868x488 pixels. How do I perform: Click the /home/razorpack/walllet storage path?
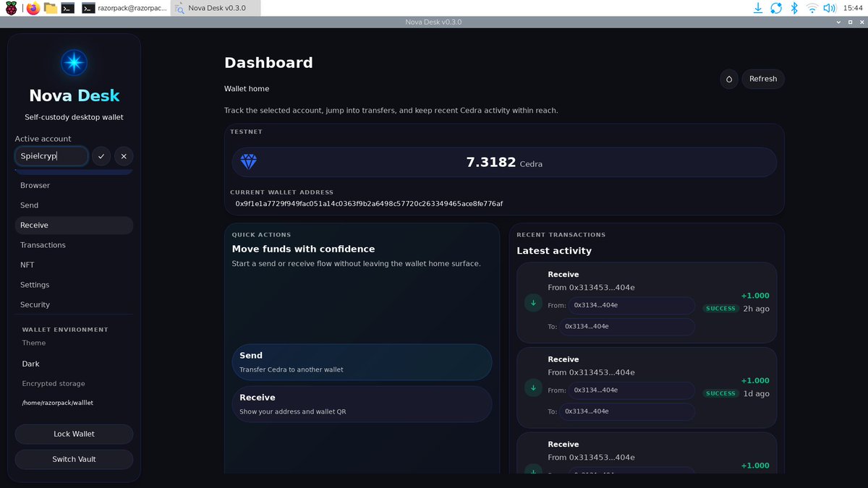[x=58, y=403]
